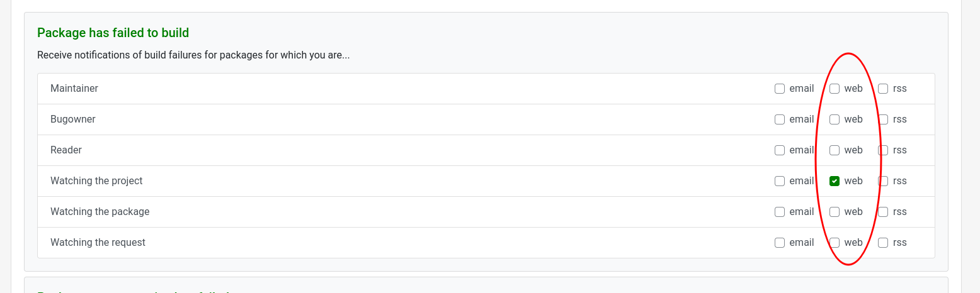Enable email for Reader
The height and width of the screenshot is (293, 980).
(780, 150)
